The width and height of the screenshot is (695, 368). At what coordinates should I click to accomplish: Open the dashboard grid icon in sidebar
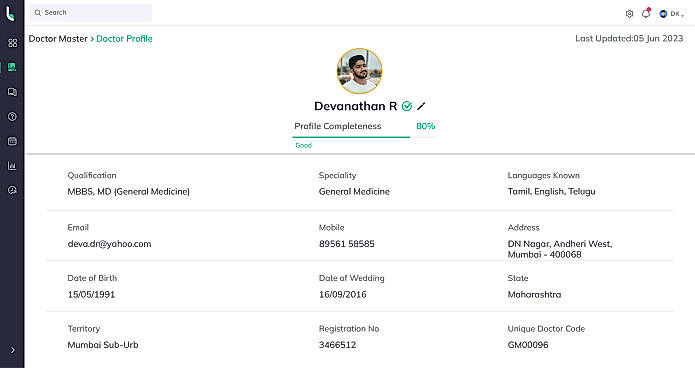tap(12, 43)
